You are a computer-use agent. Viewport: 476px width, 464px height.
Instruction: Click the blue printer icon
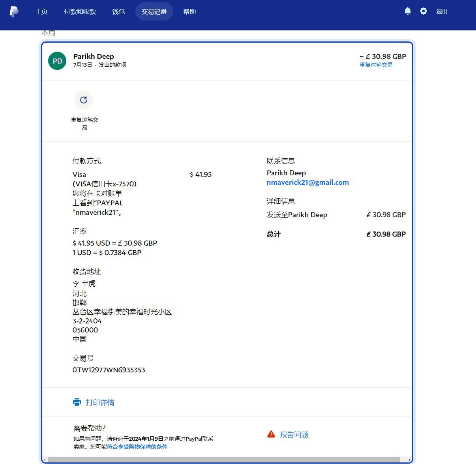pyautogui.click(x=77, y=402)
